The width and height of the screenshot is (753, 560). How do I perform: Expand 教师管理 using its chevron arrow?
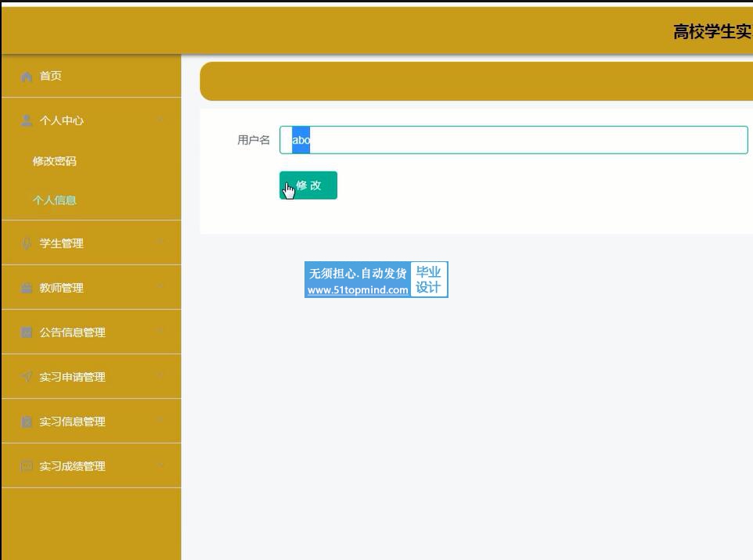(x=160, y=288)
